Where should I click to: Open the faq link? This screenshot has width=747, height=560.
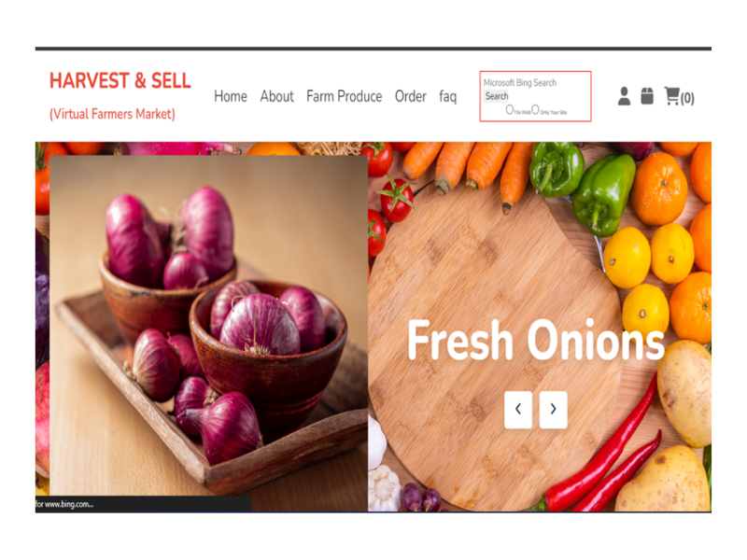[x=448, y=97]
